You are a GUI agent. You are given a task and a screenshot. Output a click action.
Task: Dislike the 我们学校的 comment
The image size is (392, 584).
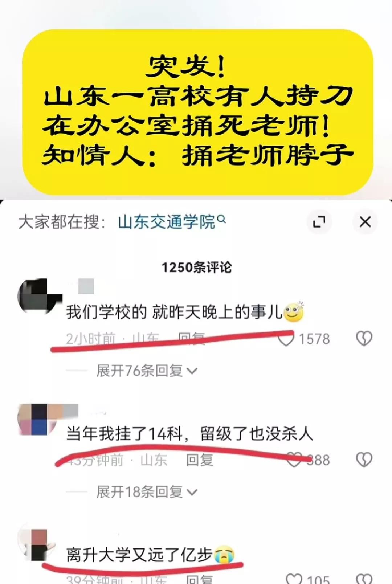364,339
